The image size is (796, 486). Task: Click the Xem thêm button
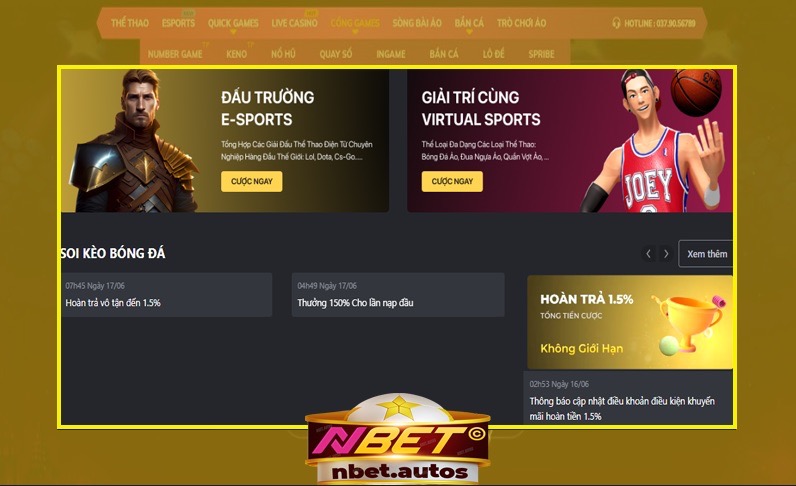pos(707,253)
